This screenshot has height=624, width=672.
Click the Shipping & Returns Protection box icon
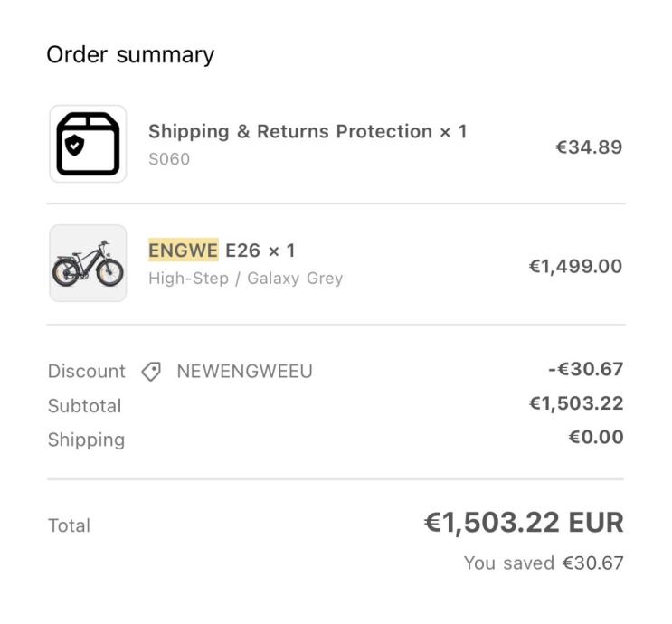coord(88,144)
